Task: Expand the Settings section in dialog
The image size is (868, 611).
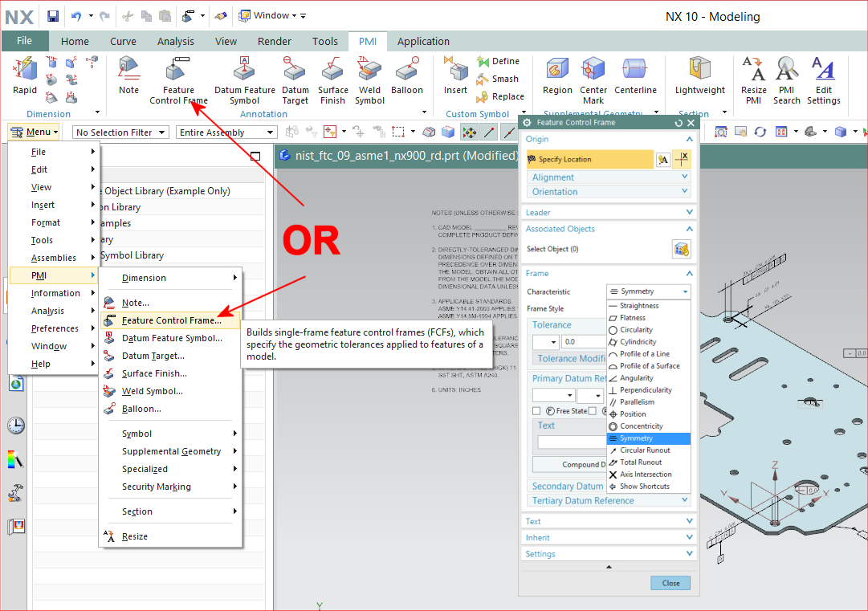Action: (609, 554)
